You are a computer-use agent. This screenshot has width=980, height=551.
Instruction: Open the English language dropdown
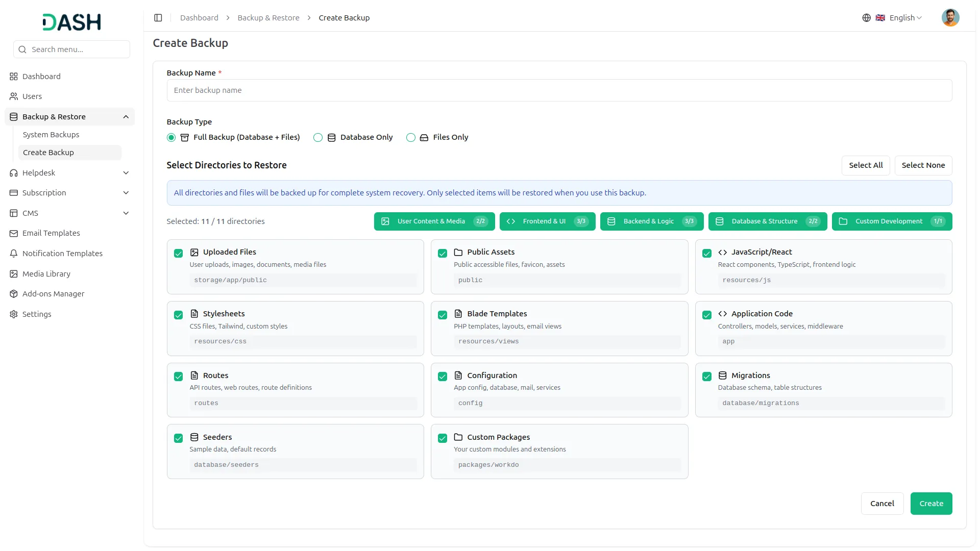pos(905,17)
